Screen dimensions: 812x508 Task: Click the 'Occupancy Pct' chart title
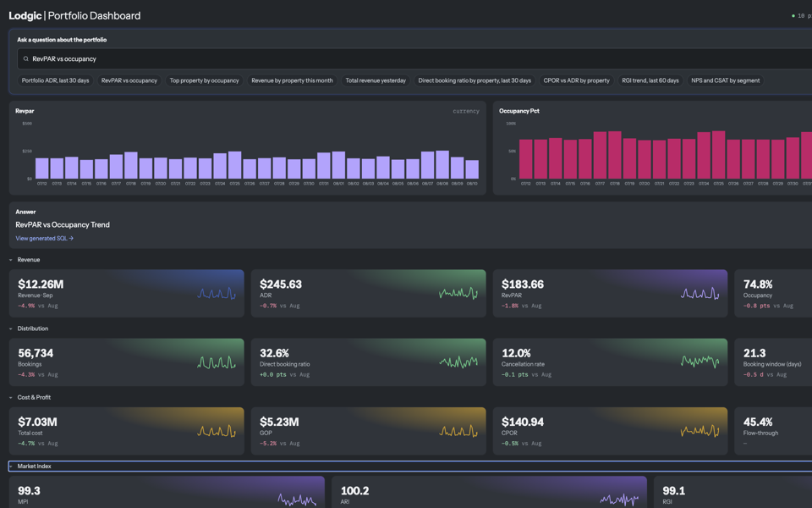pos(518,111)
